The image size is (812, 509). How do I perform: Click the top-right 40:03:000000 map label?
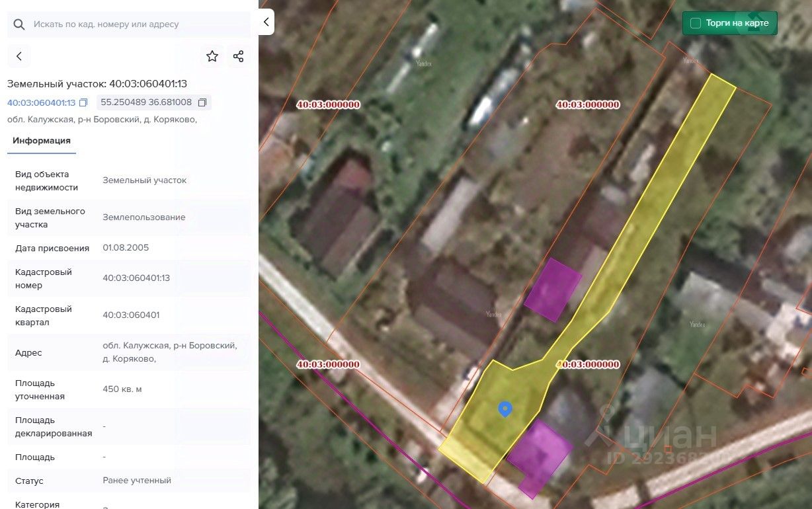click(588, 104)
